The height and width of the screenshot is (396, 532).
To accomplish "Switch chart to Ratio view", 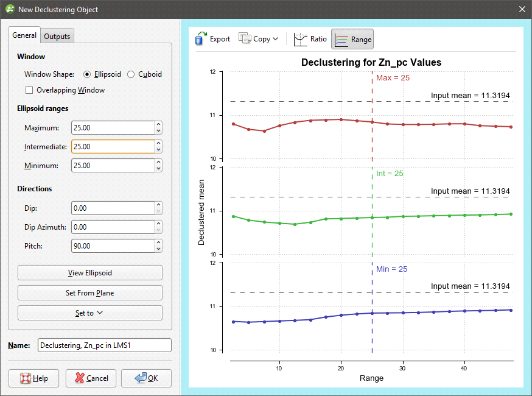I will 310,39.
